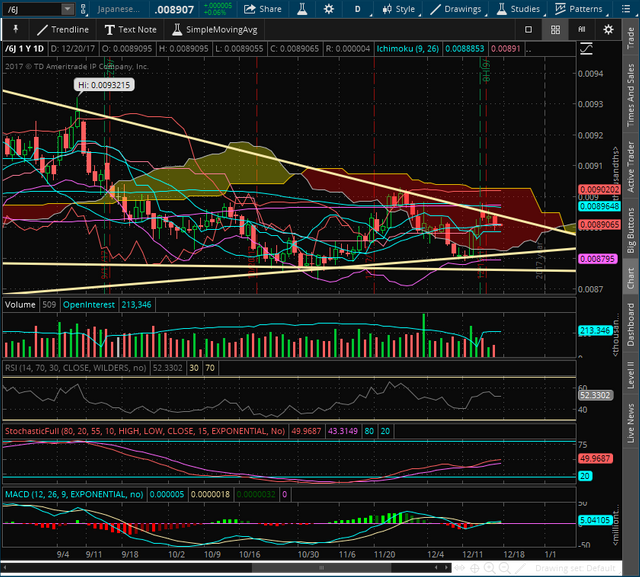Switch to single chart layout icon

pyautogui.click(x=528, y=29)
